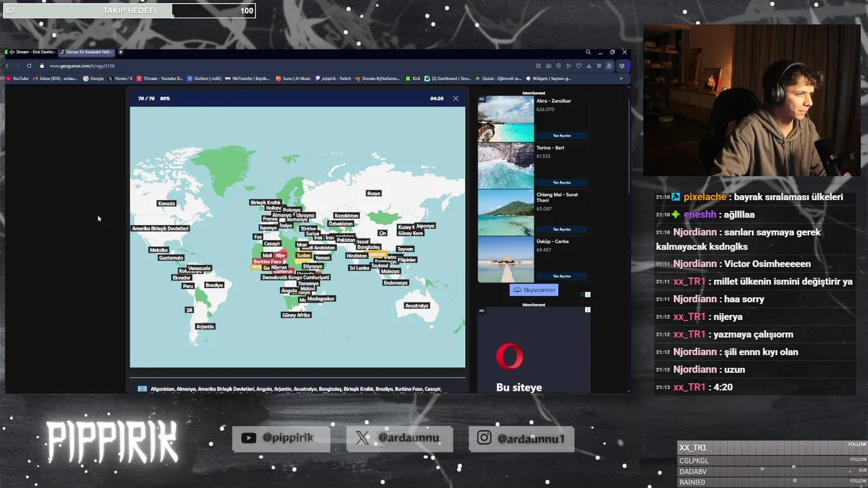The width and height of the screenshot is (868, 488).
Task: Click the 04:20 quiz timer
Action: click(x=437, y=98)
